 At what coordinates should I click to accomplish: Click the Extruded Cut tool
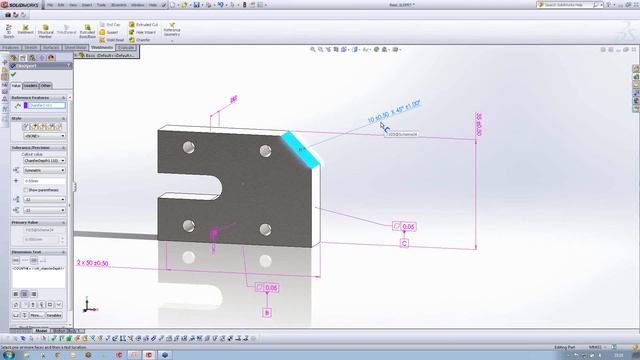click(x=143, y=24)
